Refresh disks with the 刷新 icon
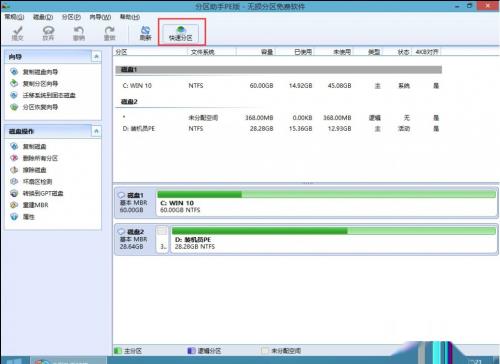This screenshot has height=364, width=500. pyautogui.click(x=146, y=33)
